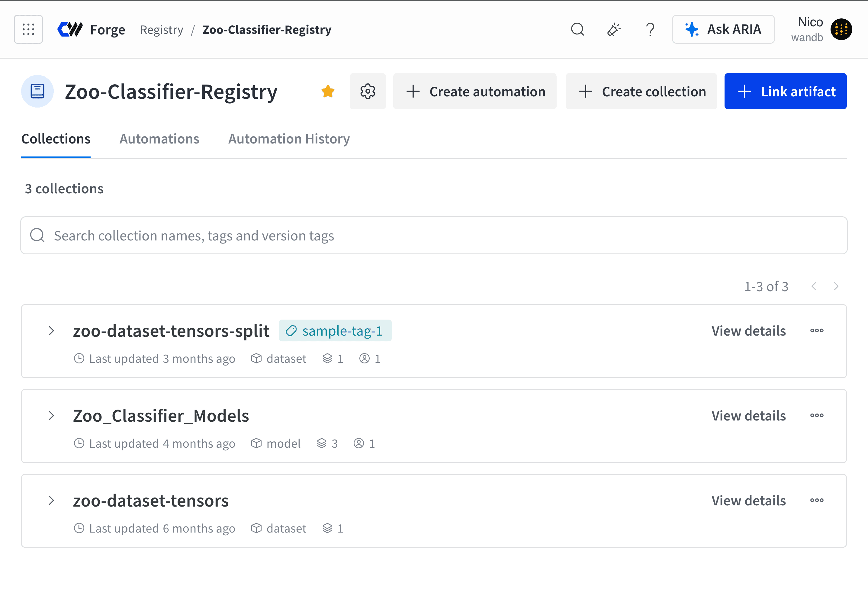Viewport: 868px width, 612px height.
Task: Go to previous page of collections
Action: point(814,287)
